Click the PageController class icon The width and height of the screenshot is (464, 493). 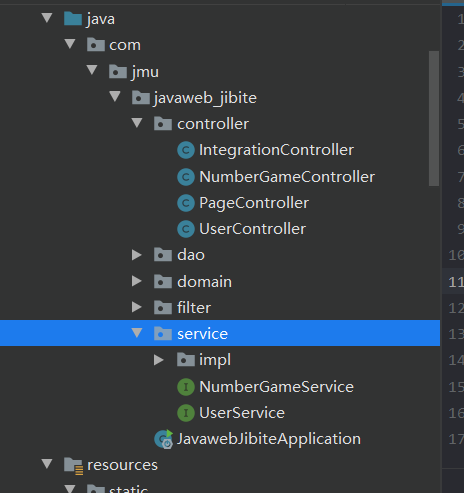tap(186, 203)
